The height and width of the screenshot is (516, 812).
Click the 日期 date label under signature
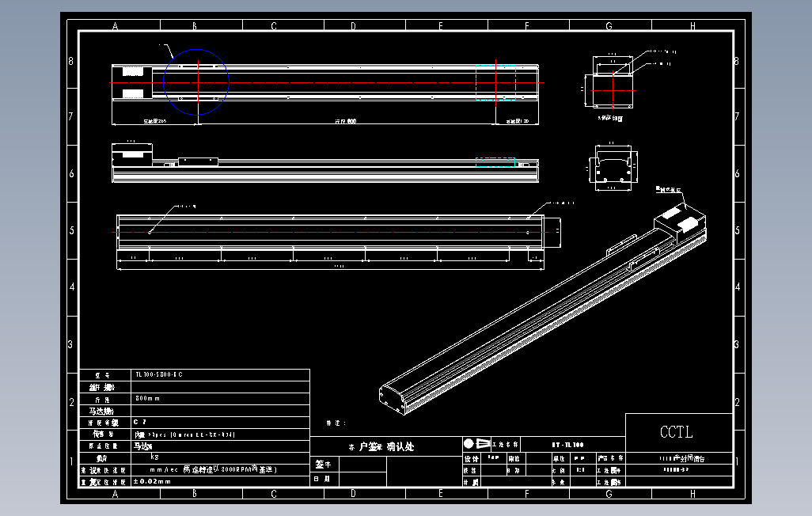coord(321,480)
